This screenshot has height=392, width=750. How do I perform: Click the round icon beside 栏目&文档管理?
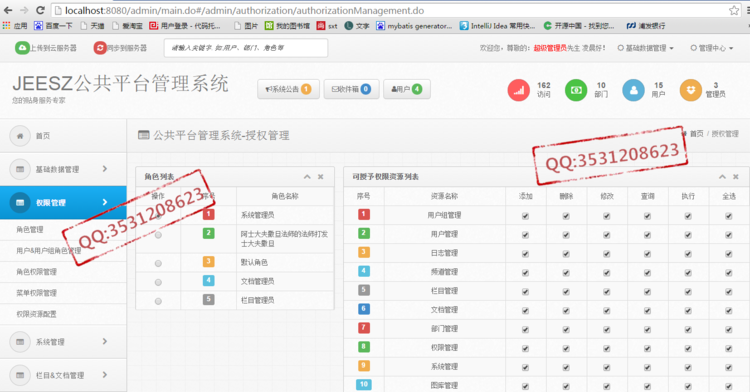tap(20, 375)
